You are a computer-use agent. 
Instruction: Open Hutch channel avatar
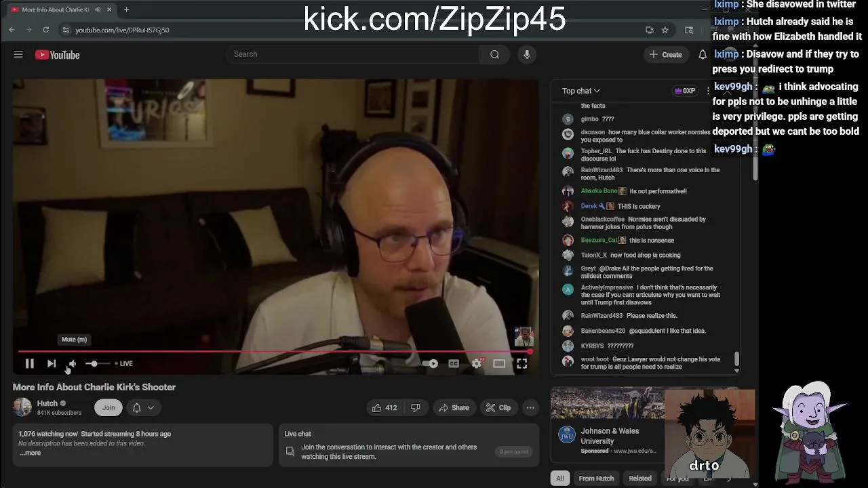coord(22,407)
